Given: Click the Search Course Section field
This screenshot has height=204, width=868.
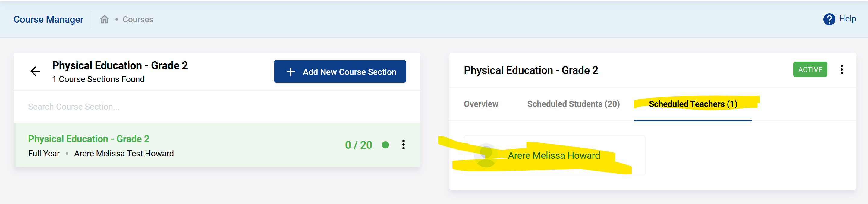Looking at the screenshot, I should point(135,106).
